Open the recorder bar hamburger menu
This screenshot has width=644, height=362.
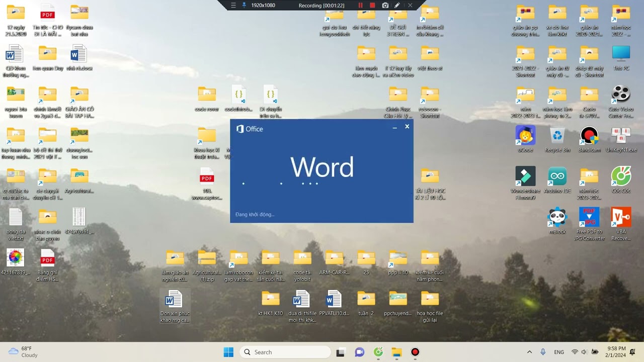tap(233, 6)
